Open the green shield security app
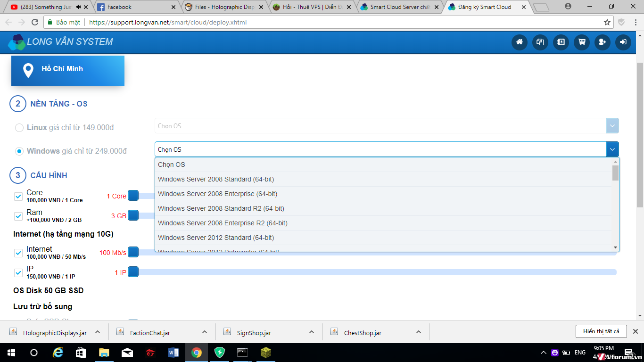The image size is (644, 362). [220, 353]
